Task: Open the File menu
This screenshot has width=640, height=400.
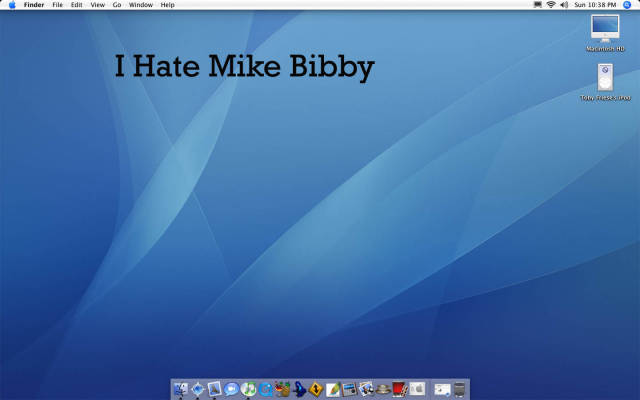Action: point(58,5)
